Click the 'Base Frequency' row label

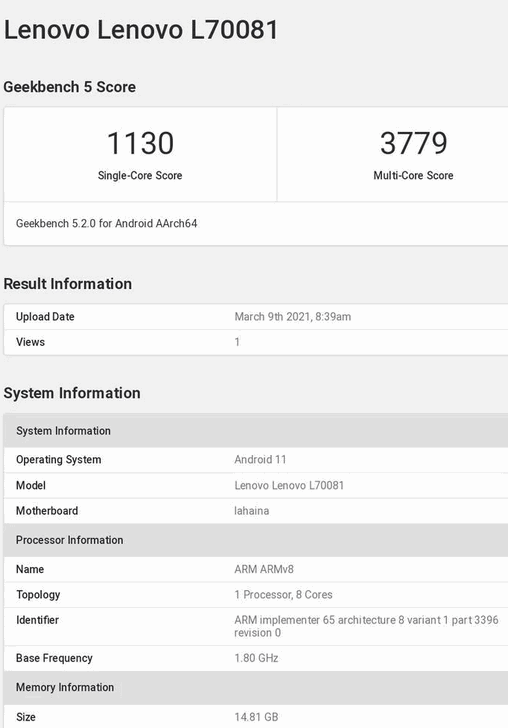coord(54,658)
